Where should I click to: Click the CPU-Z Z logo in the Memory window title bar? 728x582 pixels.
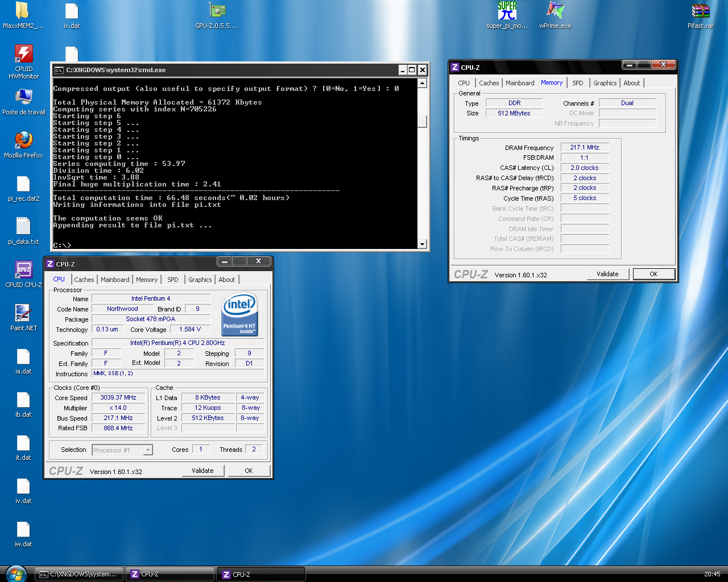pos(454,67)
